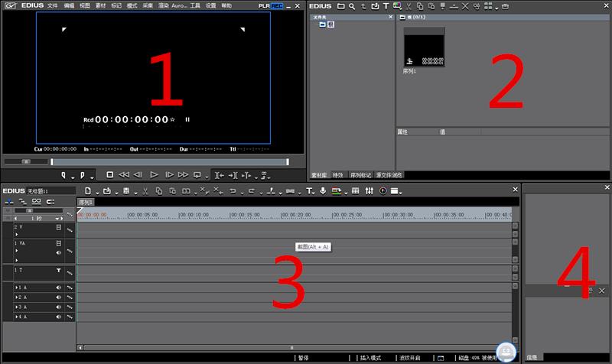Click the up one folder icon in bin

pyautogui.click(x=363, y=6)
